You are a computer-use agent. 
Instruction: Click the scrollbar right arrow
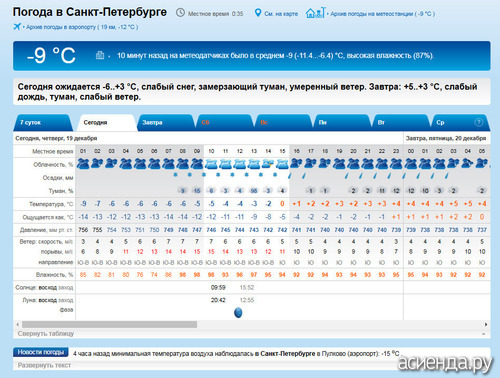coord(486,324)
